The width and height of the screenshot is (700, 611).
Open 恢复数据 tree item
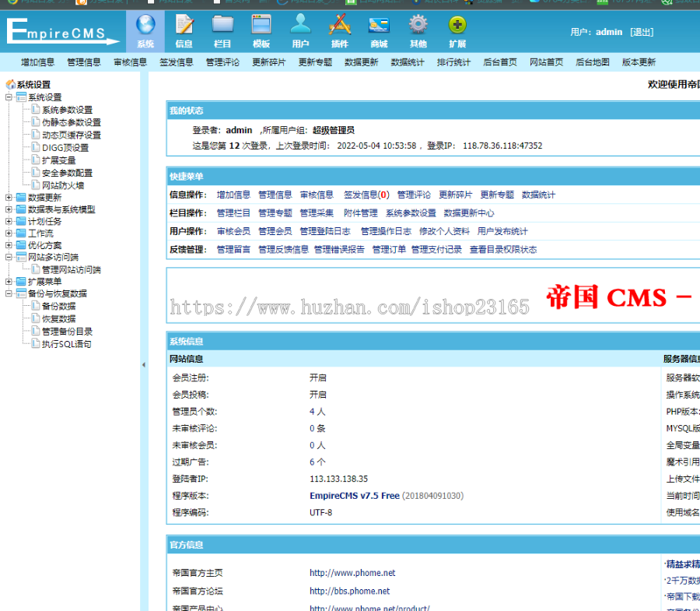[x=59, y=319]
